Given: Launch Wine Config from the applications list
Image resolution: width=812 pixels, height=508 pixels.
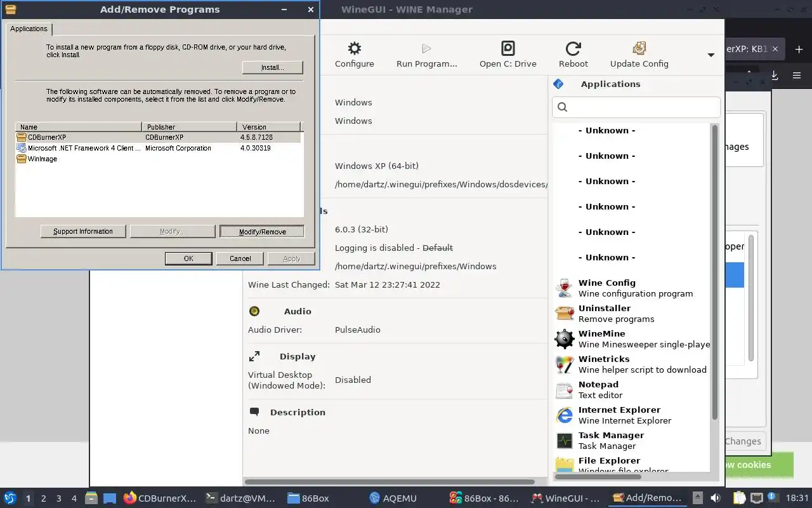Looking at the screenshot, I should point(631,288).
